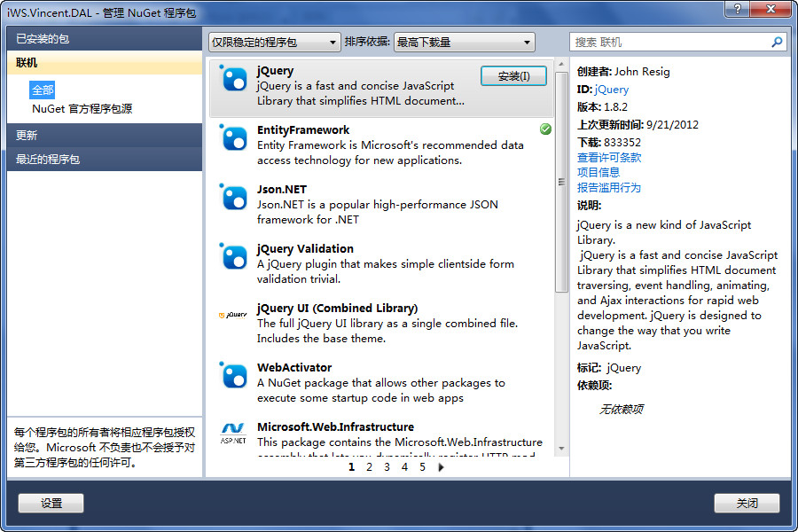Select the jQuery Validation package title
Image resolution: width=798 pixels, height=532 pixels.
(x=305, y=249)
